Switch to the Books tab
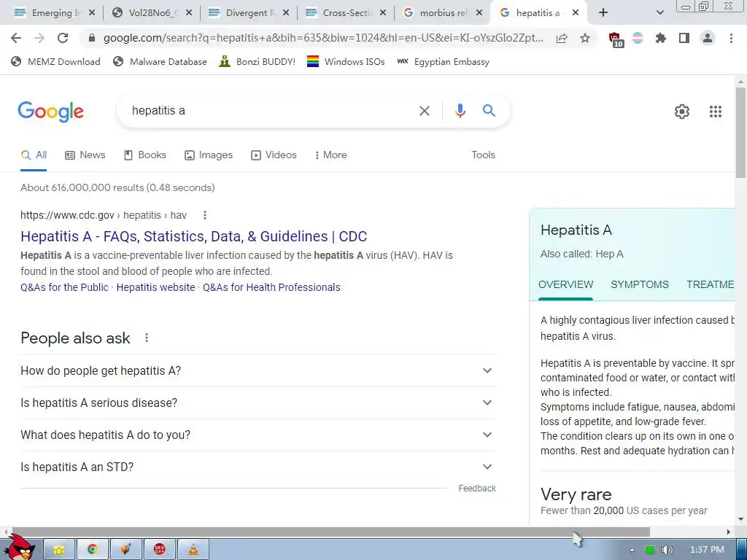The width and height of the screenshot is (747, 560). click(145, 155)
